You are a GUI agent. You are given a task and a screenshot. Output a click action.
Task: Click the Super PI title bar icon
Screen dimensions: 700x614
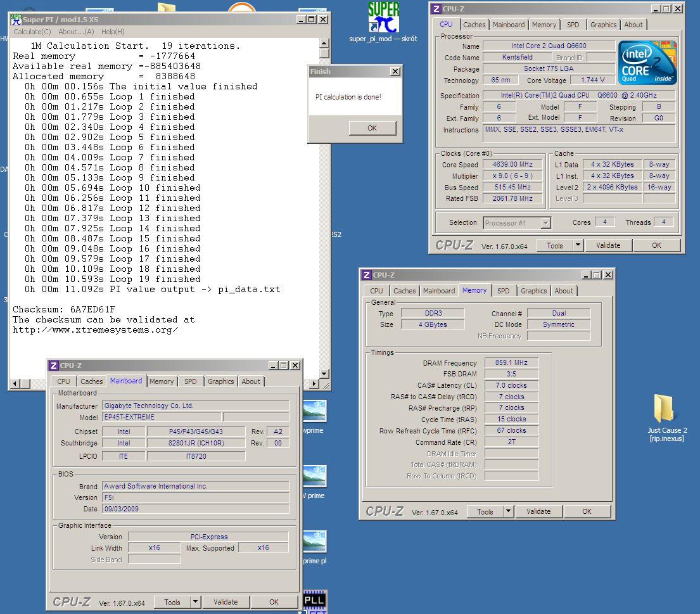[x=16, y=20]
